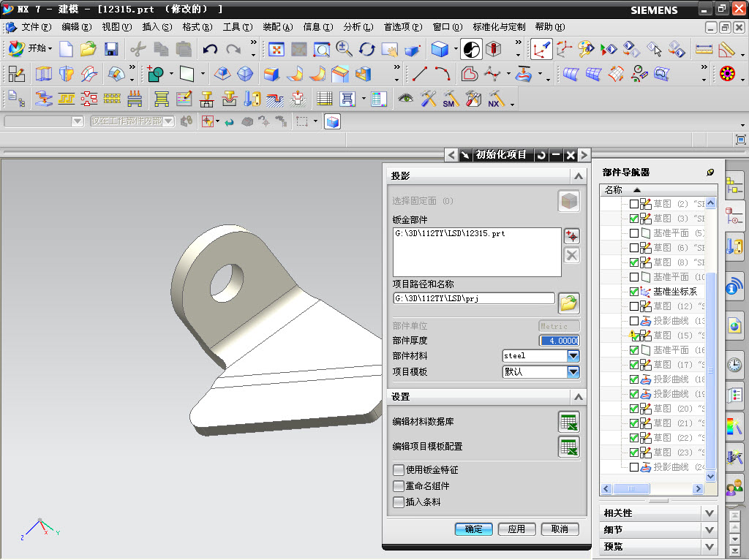
Task: Click the part navigator vertical scrollbar thumb
Action: [711, 371]
